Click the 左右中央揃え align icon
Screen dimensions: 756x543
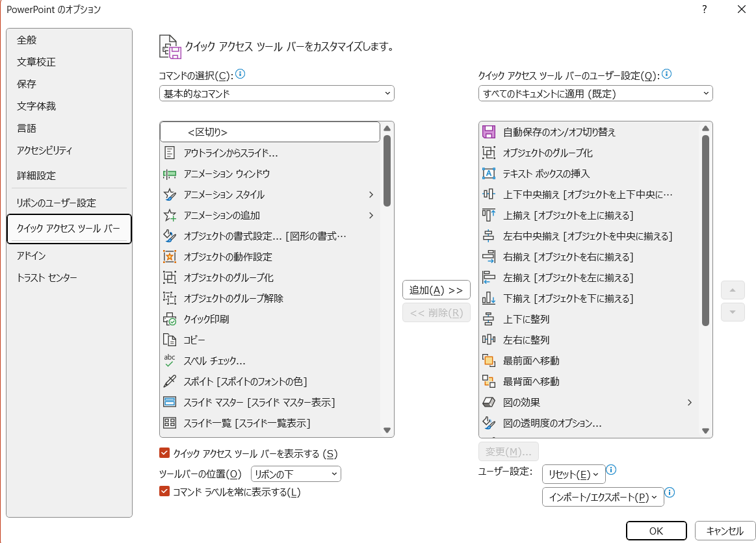(488, 236)
